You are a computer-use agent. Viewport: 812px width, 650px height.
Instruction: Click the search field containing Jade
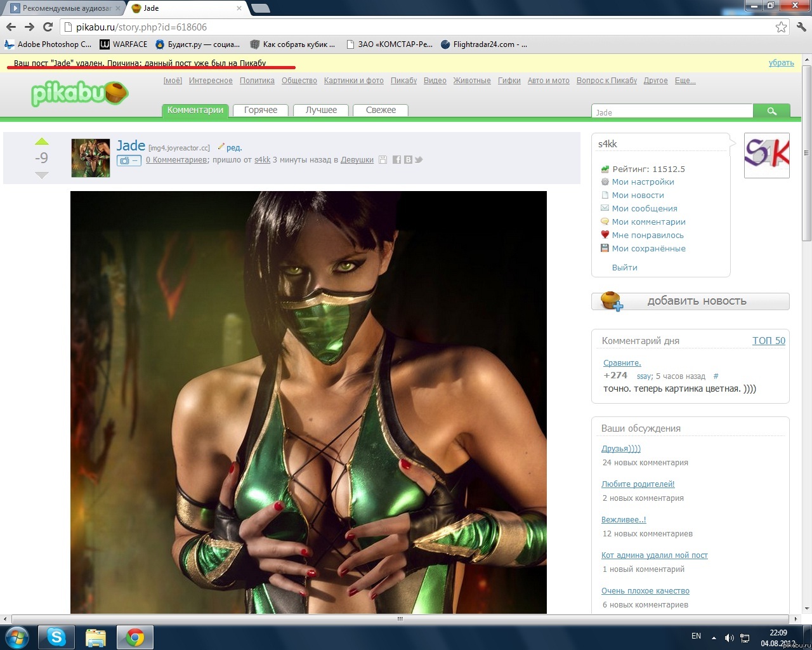click(x=672, y=112)
